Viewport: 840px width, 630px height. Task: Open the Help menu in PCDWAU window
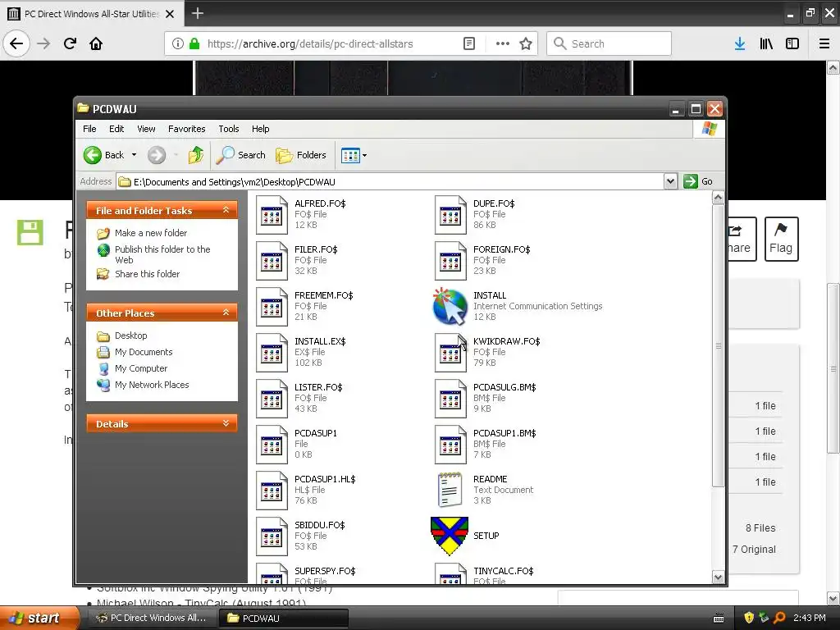coord(260,129)
